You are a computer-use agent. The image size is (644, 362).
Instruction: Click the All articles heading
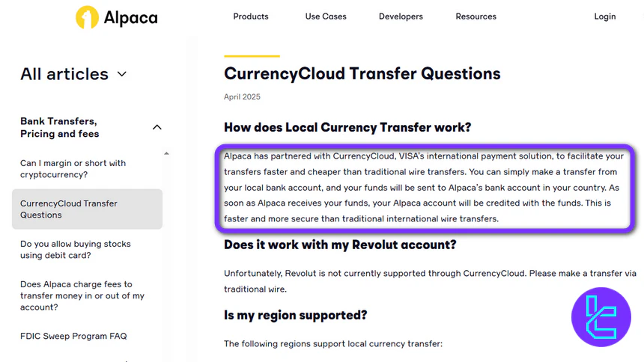pos(64,74)
